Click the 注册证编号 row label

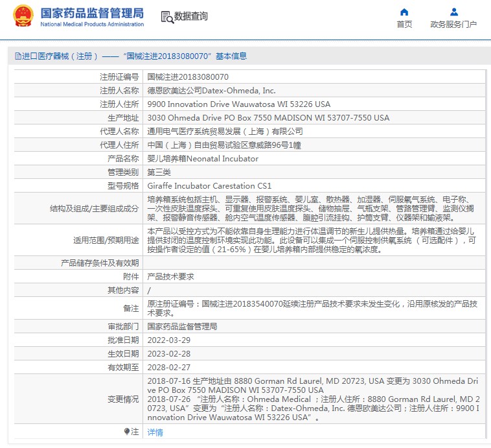[119, 77]
